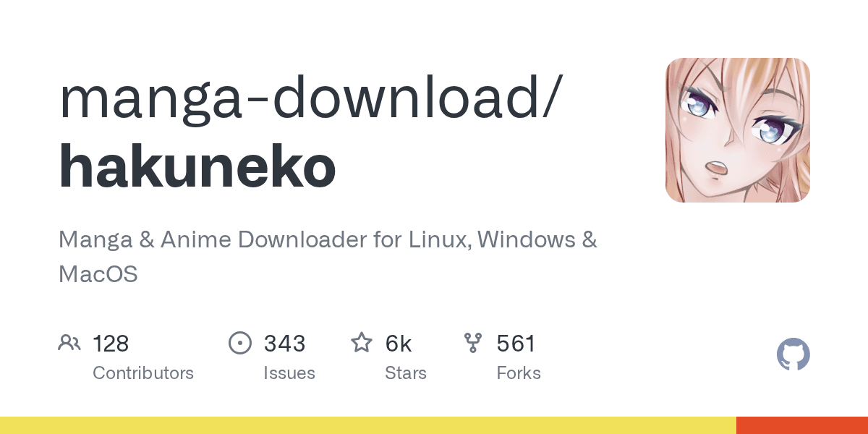Click the Issues circle icon
868x434 pixels.
239,343
